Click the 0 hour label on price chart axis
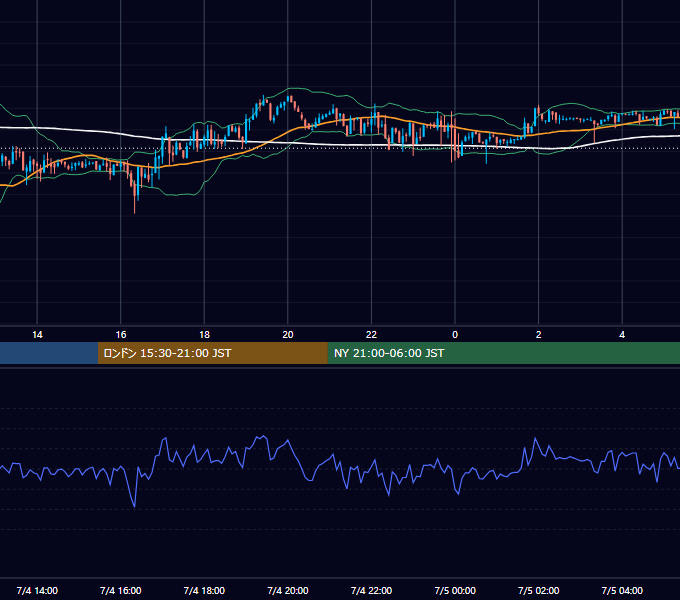 pos(455,335)
